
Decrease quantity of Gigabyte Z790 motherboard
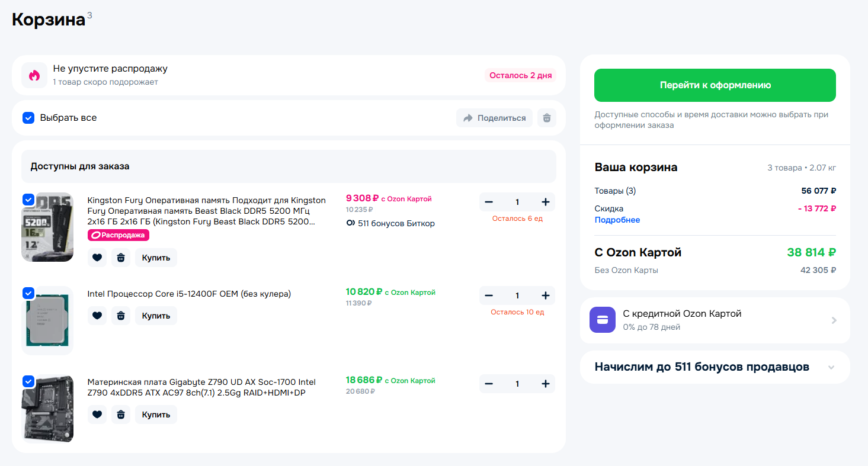(489, 384)
